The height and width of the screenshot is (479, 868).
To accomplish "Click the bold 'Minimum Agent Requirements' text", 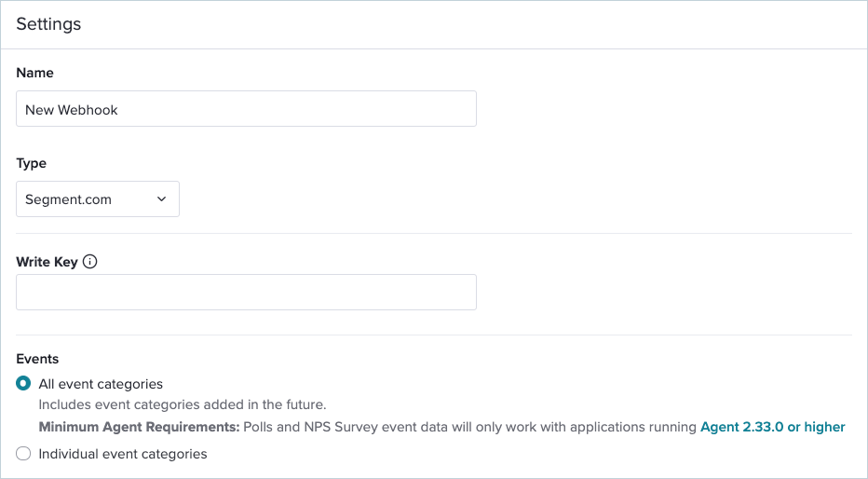I will 139,427.
